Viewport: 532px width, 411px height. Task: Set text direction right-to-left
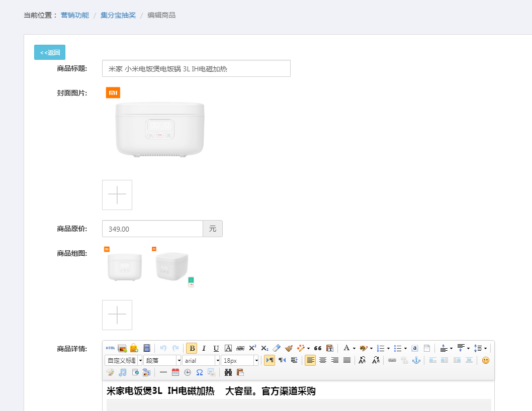tap(282, 360)
